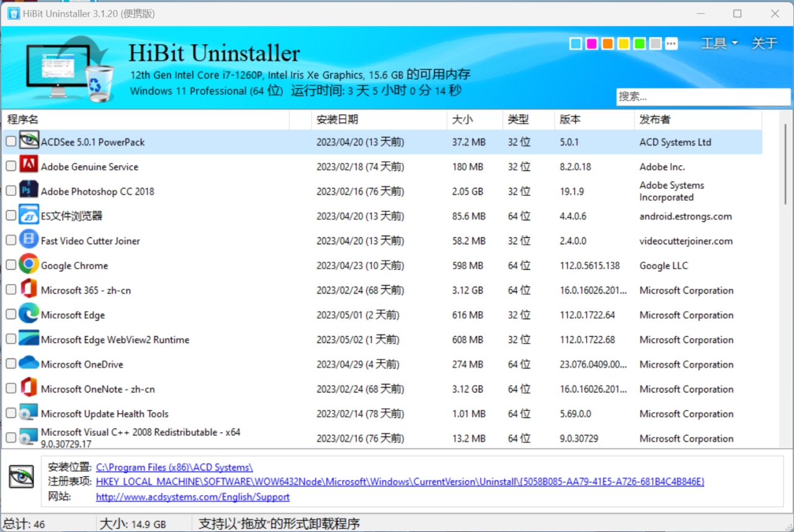Select the green theme color swatch
This screenshot has height=532, width=794.
(x=640, y=43)
